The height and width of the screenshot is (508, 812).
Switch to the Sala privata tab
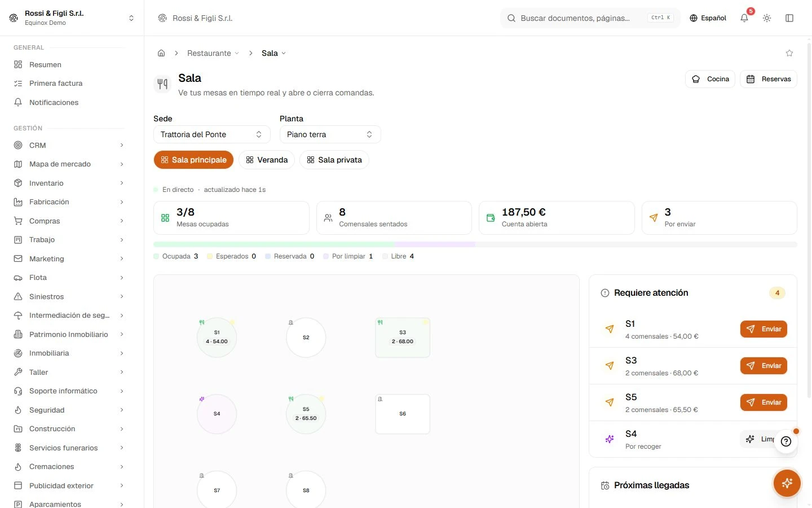[334, 160]
